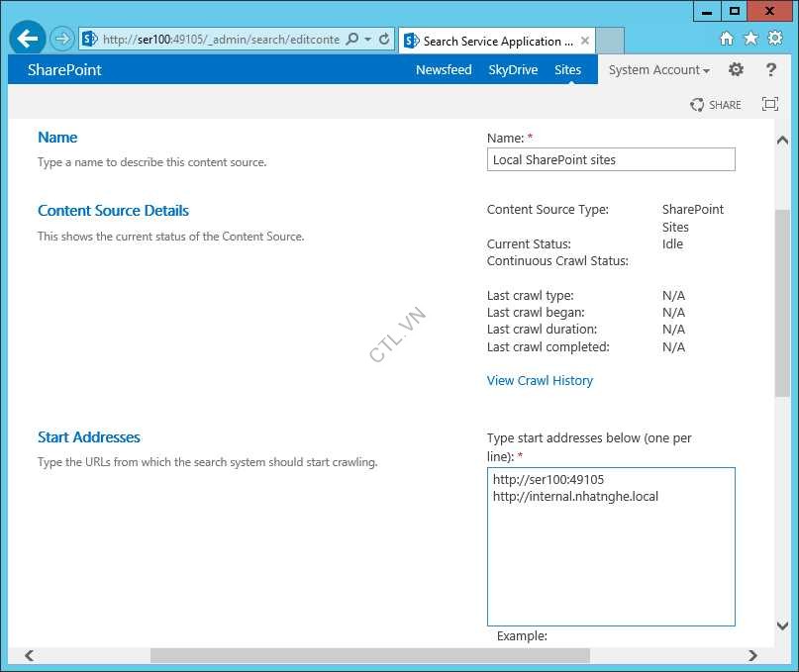
Task: Toggle Focus on Content icon
Action: click(770, 104)
